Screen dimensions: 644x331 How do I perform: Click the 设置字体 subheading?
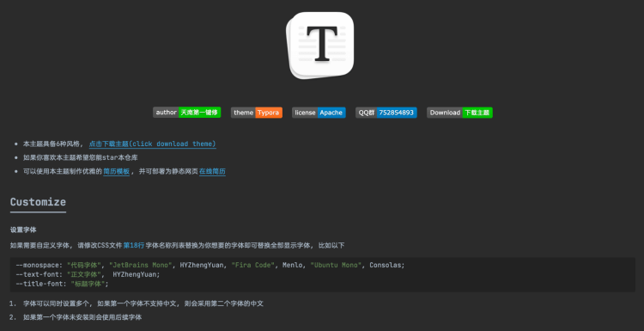point(23,230)
